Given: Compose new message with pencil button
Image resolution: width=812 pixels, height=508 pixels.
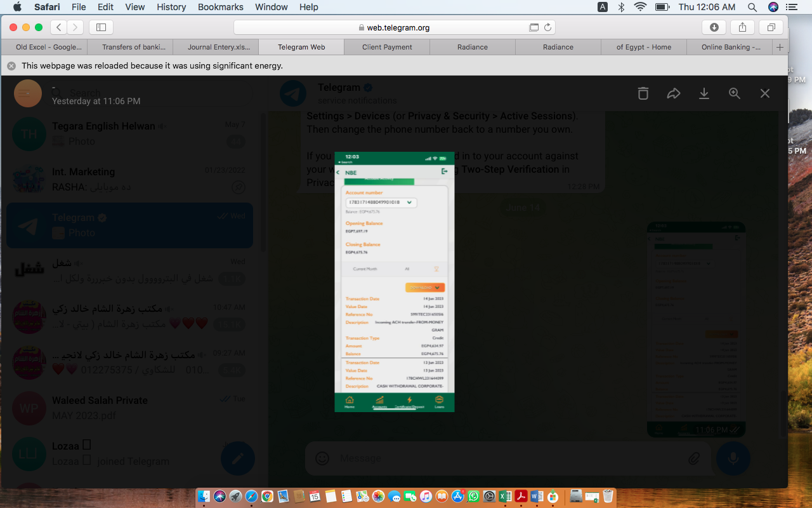Looking at the screenshot, I should point(237,458).
